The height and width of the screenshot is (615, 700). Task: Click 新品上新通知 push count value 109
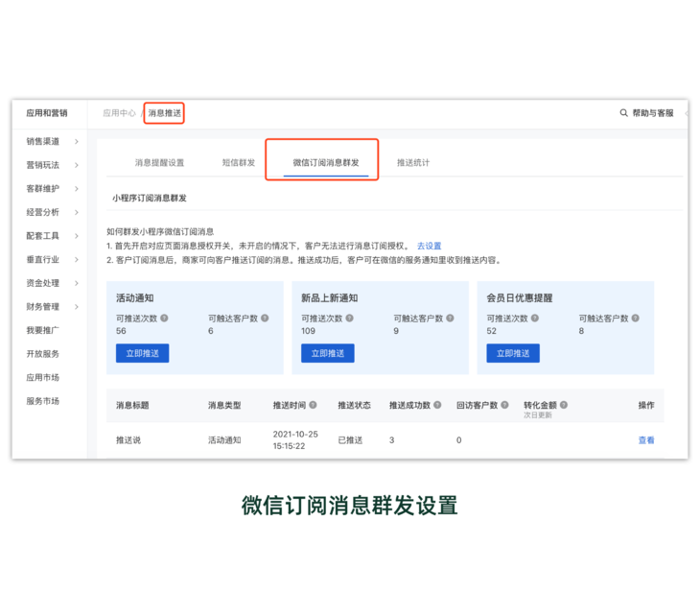pos(308,331)
